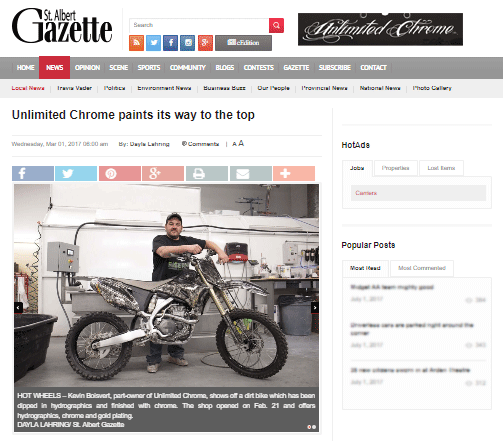Show next photo in slideshow
The width and height of the screenshot is (503, 441).
pos(315,307)
